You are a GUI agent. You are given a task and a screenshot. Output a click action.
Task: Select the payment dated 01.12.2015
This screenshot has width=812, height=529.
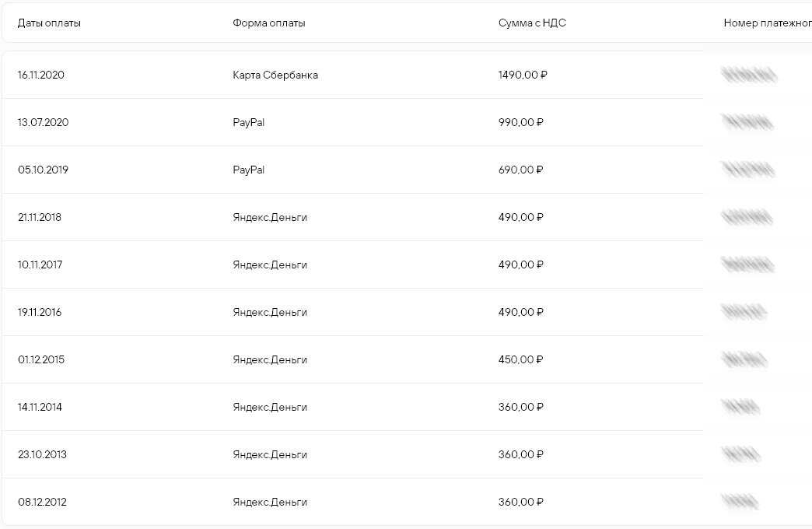tap(353, 359)
